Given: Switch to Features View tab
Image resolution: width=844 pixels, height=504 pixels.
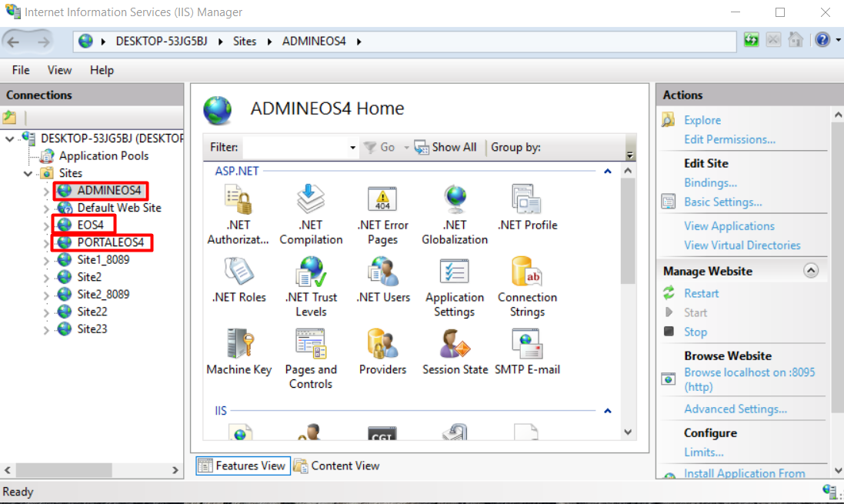Looking at the screenshot, I should pos(243,466).
